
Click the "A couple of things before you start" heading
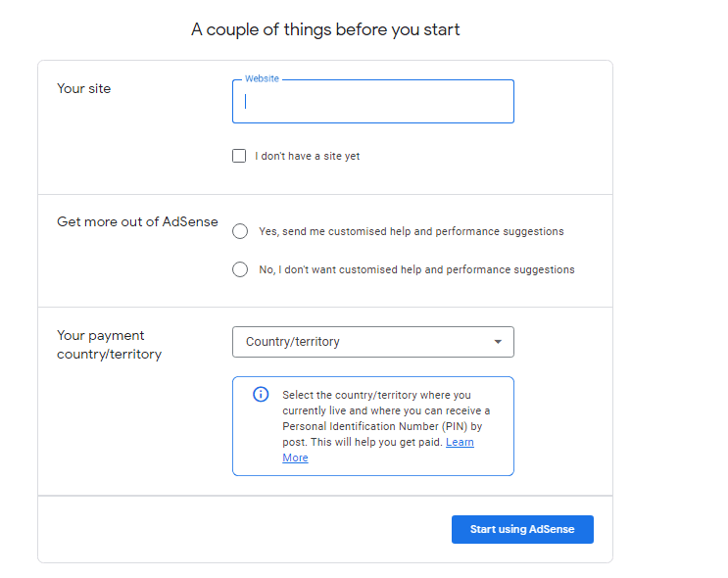(x=325, y=29)
